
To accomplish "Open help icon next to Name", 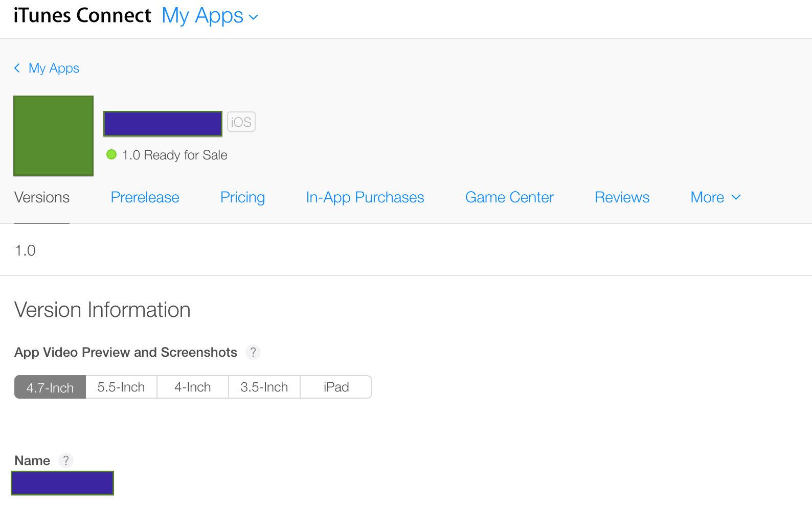I will [66, 460].
